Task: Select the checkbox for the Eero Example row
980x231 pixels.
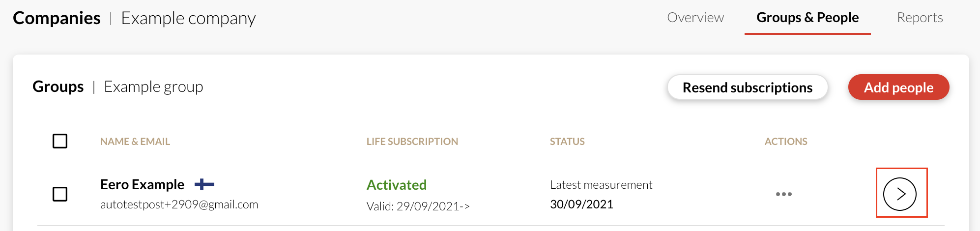Action: [60, 194]
